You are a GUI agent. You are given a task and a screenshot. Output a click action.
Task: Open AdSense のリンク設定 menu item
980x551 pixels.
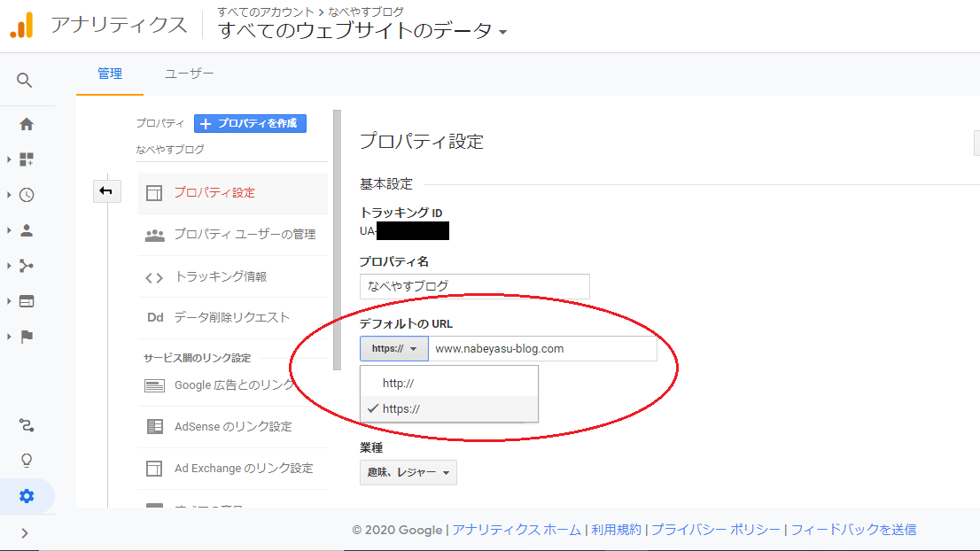pos(232,427)
